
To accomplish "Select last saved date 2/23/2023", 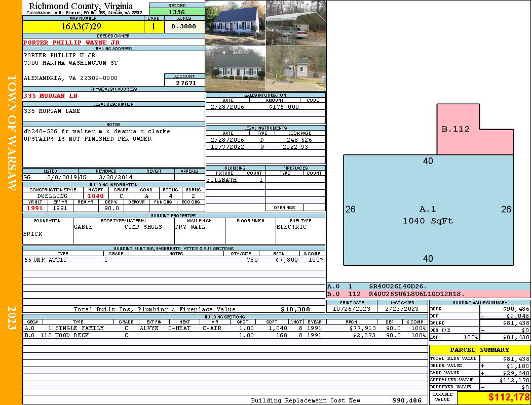I will click(402, 309).
